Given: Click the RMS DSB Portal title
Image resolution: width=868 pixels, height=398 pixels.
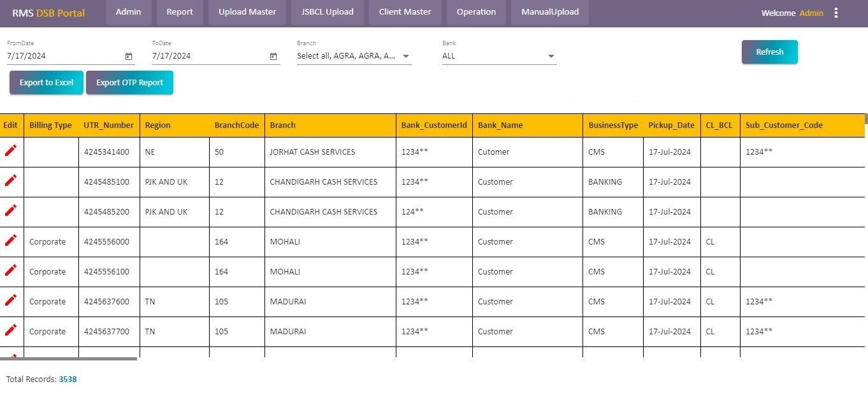Looking at the screenshot, I should (48, 13).
